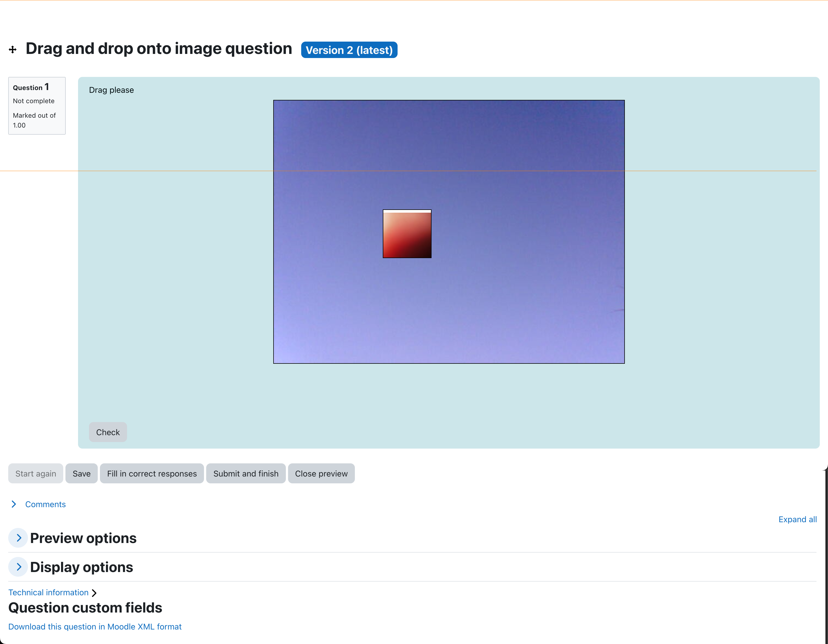Expand Display options chevron
The image size is (828, 644).
click(18, 567)
